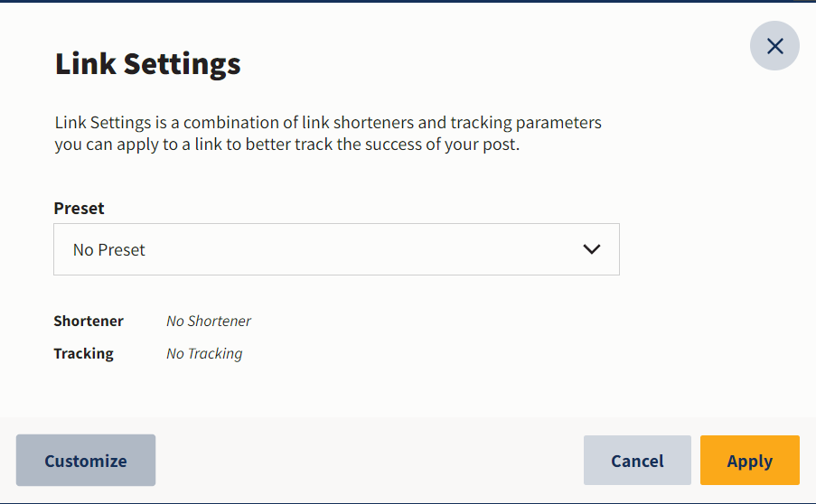This screenshot has width=816, height=504.
Task: Click footer bar space between Customize and Cancel
Action: pos(370,461)
